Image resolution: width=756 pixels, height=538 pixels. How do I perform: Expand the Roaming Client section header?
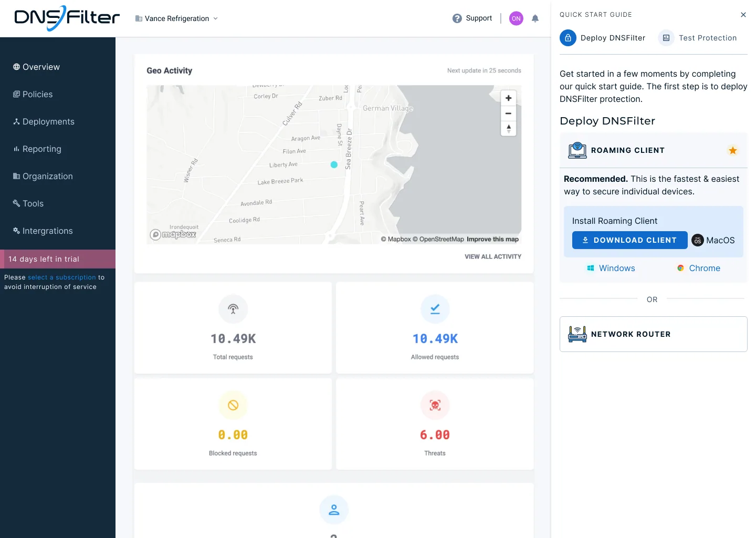coord(654,150)
